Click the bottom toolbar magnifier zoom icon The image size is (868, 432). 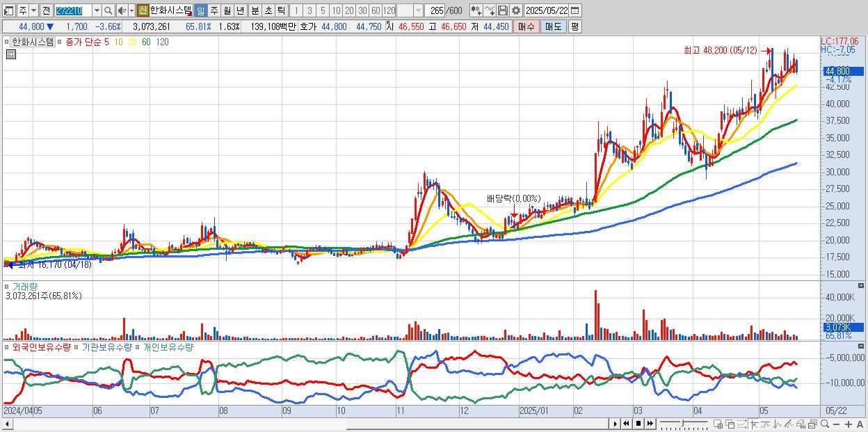pos(825,424)
